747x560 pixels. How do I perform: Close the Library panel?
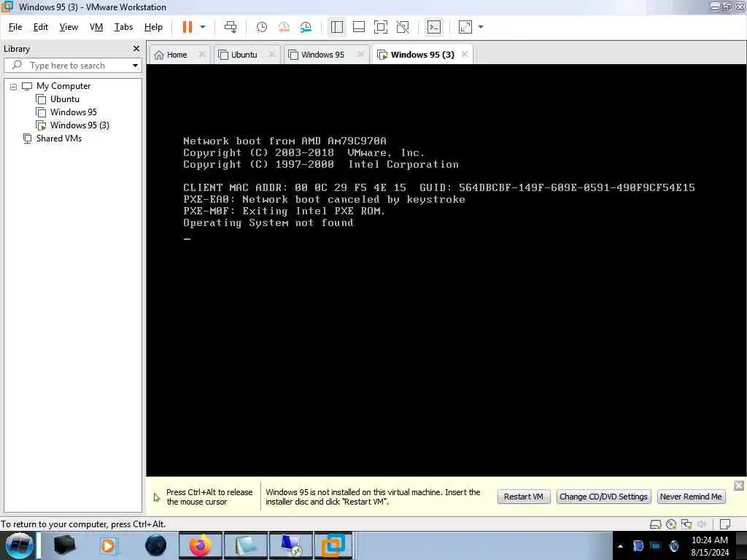(x=136, y=49)
